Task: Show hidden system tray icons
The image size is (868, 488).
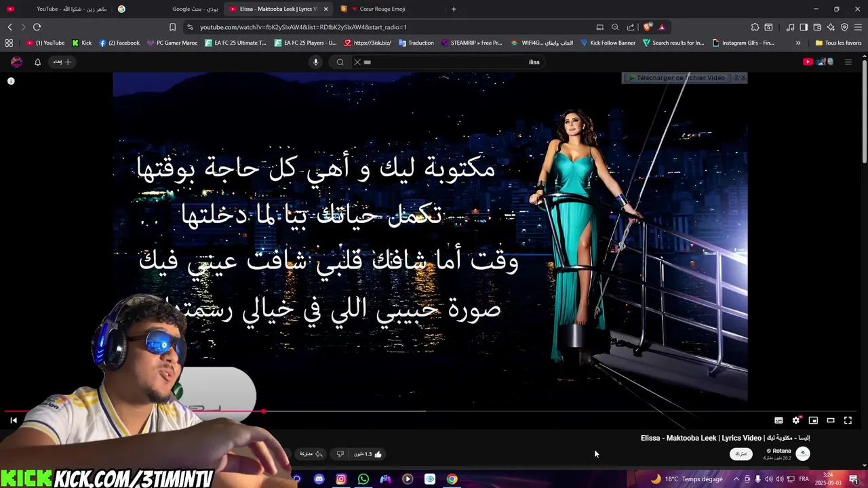Action: coord(736,479)
